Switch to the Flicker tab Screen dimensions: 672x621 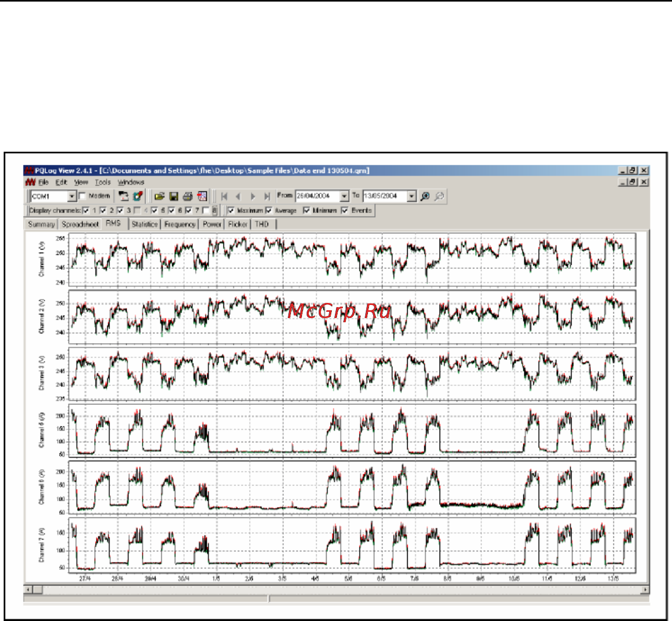point(238,224)
